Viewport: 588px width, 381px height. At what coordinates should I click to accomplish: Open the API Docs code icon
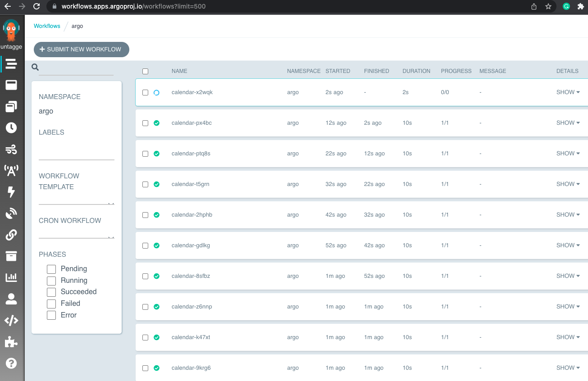pyautogui.click(x=11, y=321)
